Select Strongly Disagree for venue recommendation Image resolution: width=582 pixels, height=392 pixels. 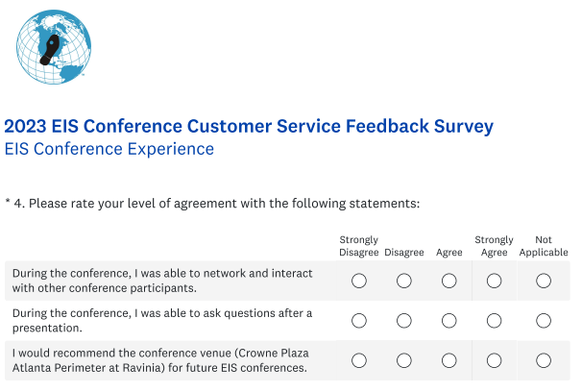coord(359,360)
